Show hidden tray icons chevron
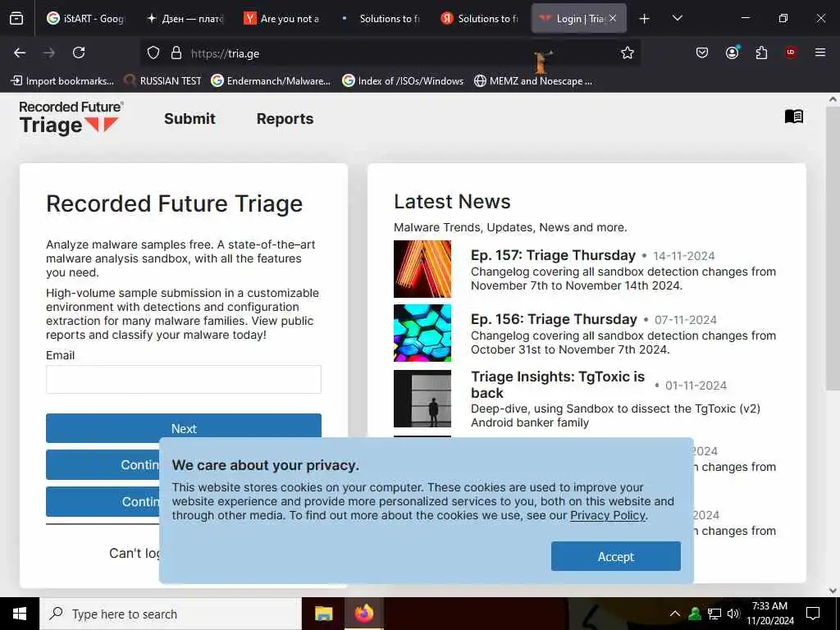This screenshot has height=630, width=840. click(675, 614)
